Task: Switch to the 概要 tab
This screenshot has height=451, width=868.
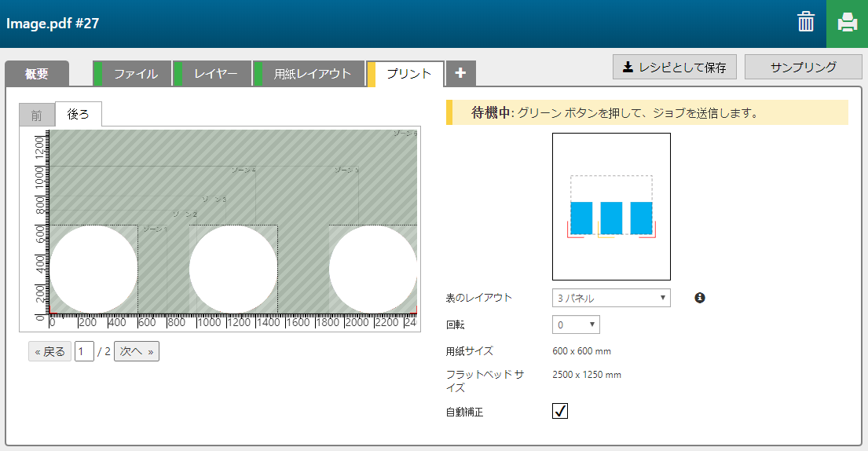Action: coord(37,74)
